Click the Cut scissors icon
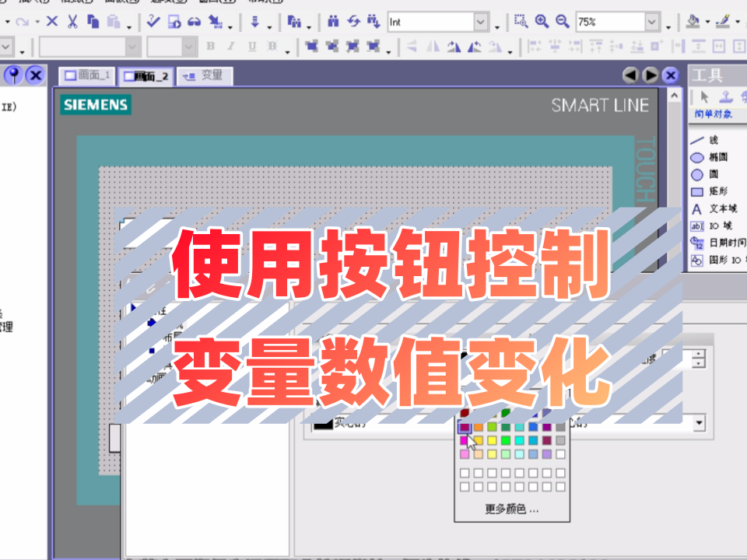This screenshot has width=747, height=560. (72, 22)
